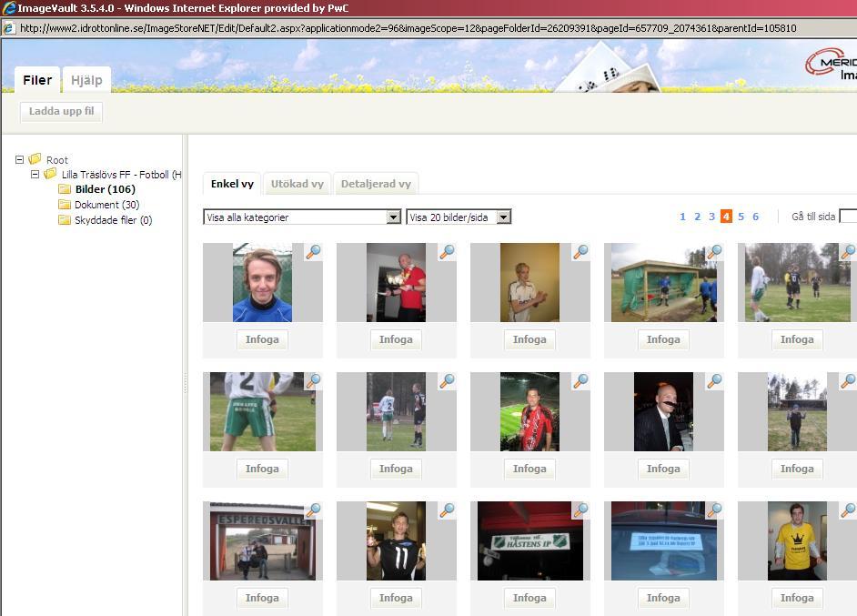Open magnifier for white-jersey player photo
The height and width of the screenshot is (616, 857).
pyautogui.click(x=581, y=251)
